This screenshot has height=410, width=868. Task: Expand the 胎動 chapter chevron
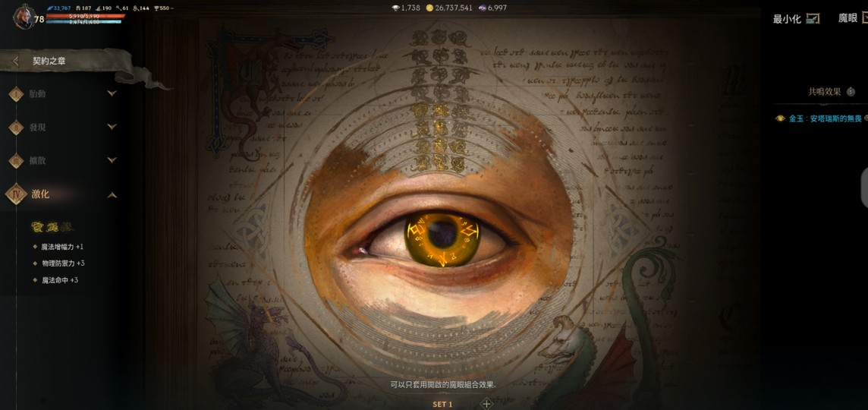[112, 94]
